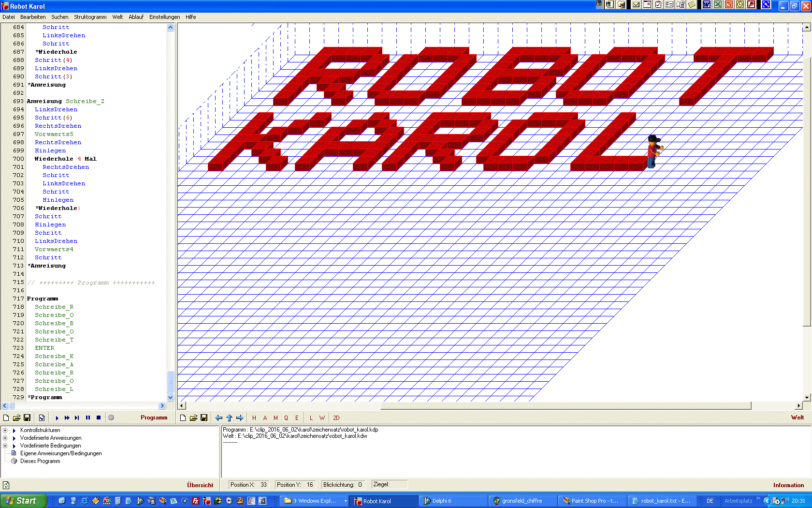Click the H (Hinlegen) world button
The height and width of the screenshot is (508, 812).
254,418
